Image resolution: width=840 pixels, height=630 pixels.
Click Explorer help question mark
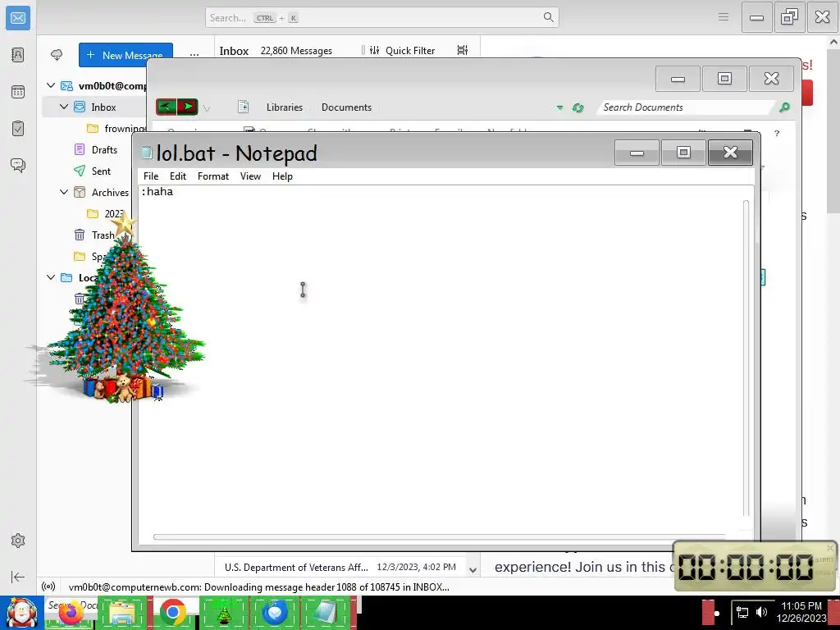click(777, 134)
